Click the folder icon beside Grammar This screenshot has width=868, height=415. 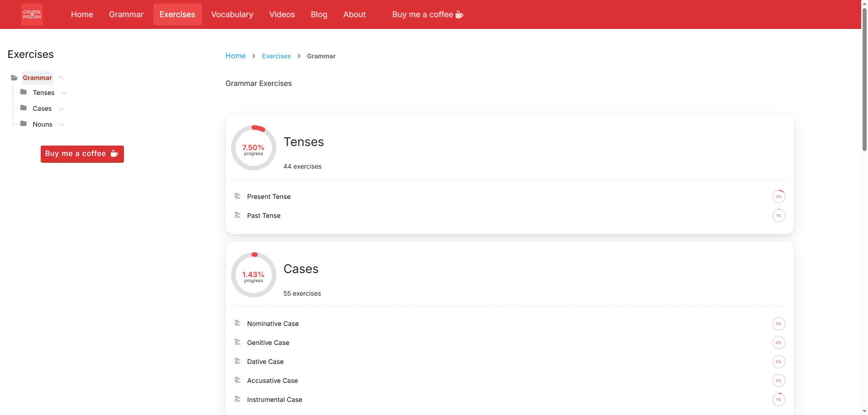tap(14, 77)
